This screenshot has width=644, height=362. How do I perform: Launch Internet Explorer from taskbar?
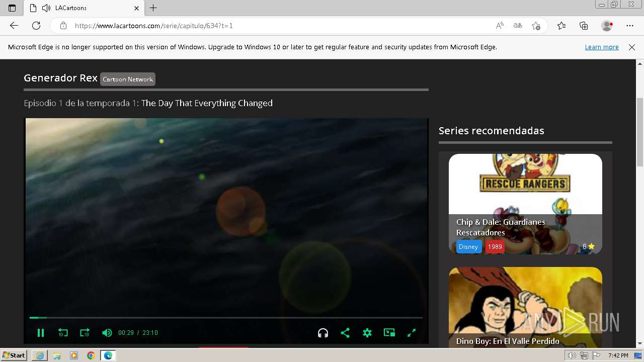tap(40, 355)
